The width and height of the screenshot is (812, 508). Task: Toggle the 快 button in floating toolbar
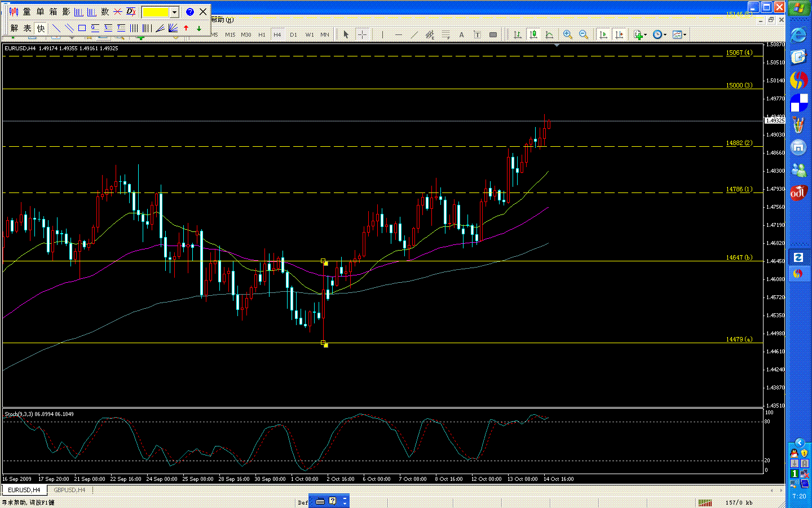pos(41,28)
